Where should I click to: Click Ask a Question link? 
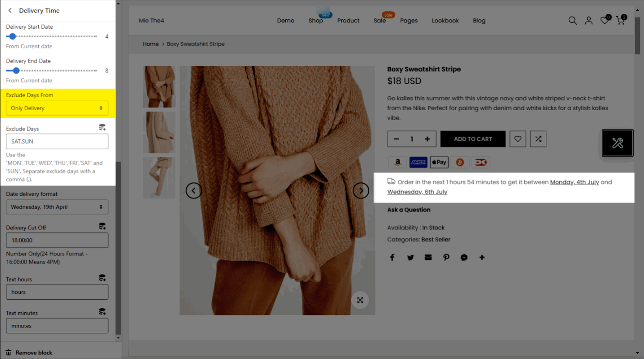click(409, 210)
